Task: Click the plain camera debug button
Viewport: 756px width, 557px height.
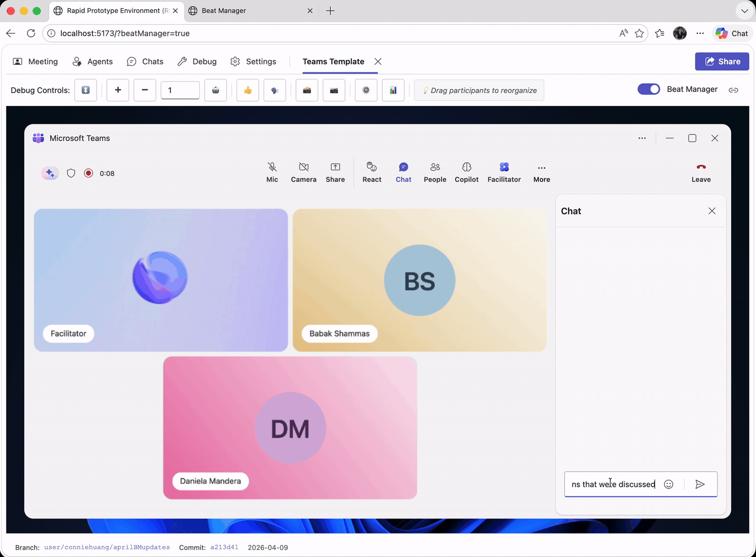Action: [334, 90]
